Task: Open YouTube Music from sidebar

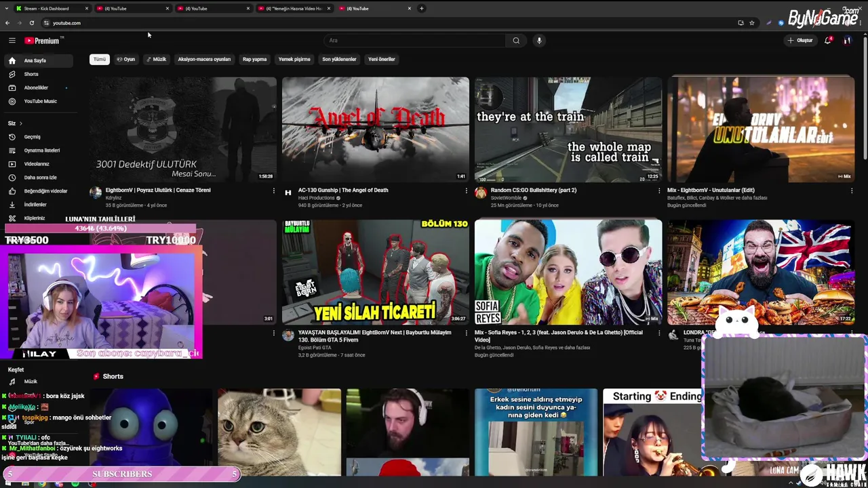Action: (x=39, y=101)
